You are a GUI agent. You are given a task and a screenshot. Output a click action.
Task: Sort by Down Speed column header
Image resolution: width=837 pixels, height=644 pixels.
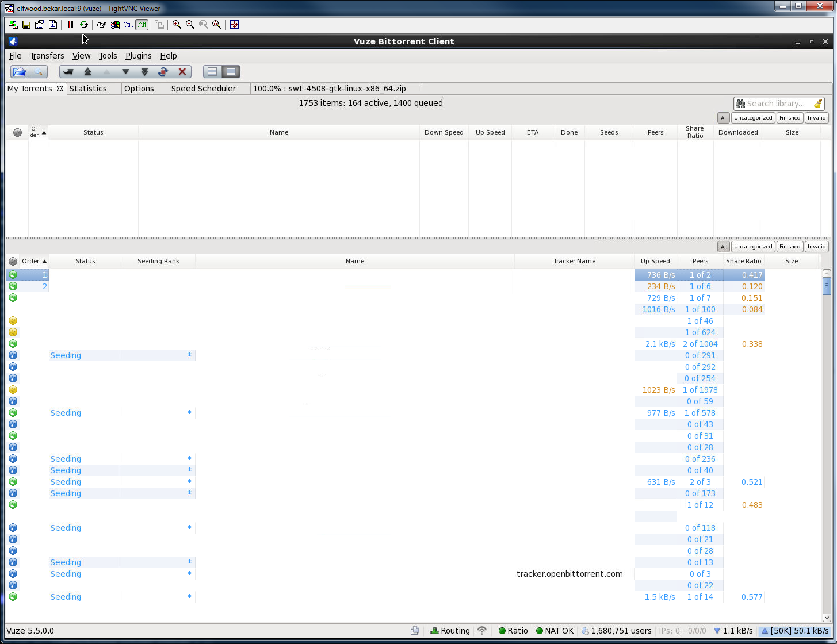(444, 132)
